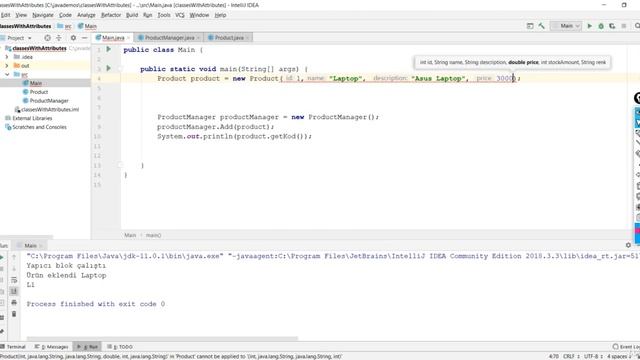Click the collapse-all icon in Project panel
The width and height of the screenshot is (640, 360).
click(x=58, y=38)
